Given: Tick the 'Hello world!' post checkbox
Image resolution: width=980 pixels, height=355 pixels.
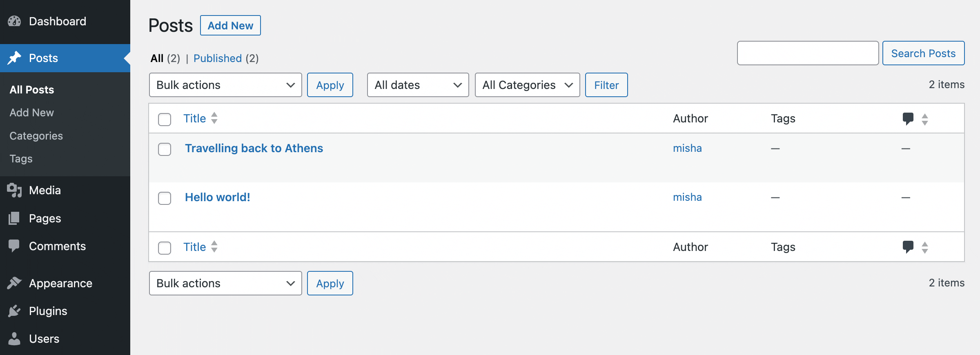Looking at the screenshot, I should 165,198.
